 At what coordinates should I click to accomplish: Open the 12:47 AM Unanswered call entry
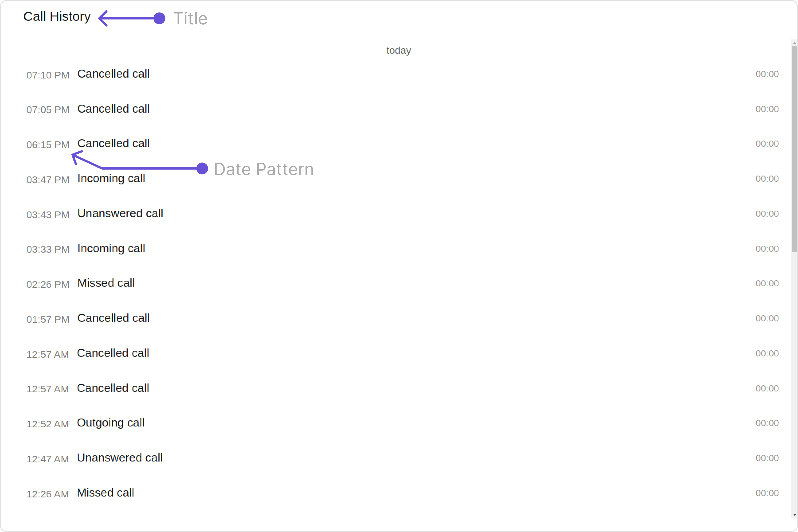pos(402,458)
